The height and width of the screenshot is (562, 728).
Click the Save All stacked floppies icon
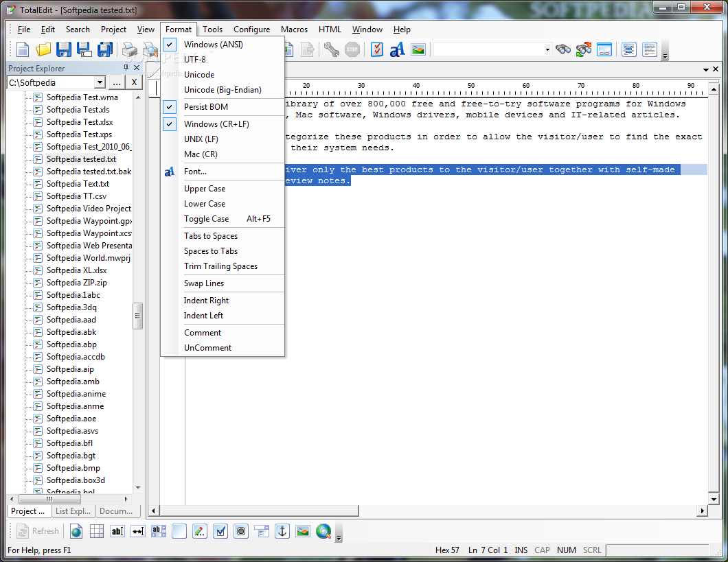pyautogui.click(x=104, y=49)
